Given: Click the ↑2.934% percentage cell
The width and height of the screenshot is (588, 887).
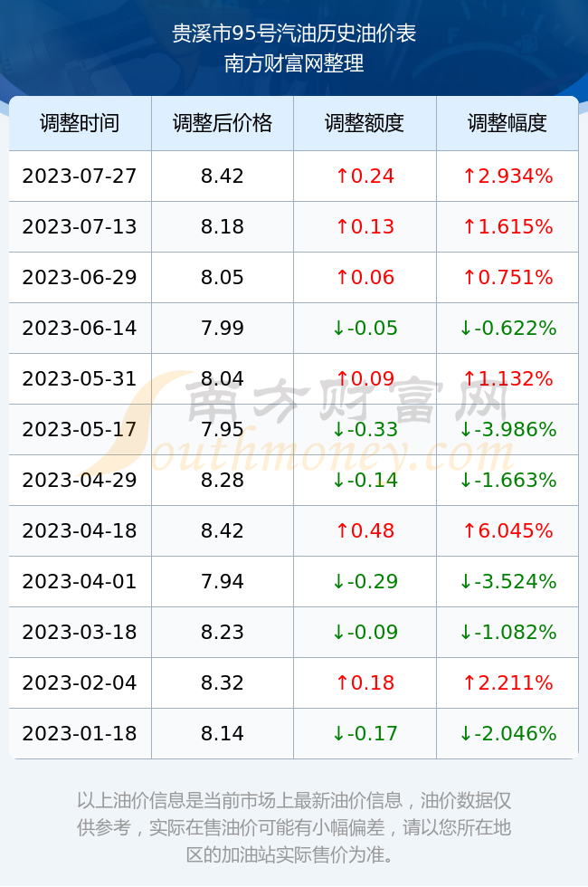Looking at the screenshot, I should click(x=507, y=176).
